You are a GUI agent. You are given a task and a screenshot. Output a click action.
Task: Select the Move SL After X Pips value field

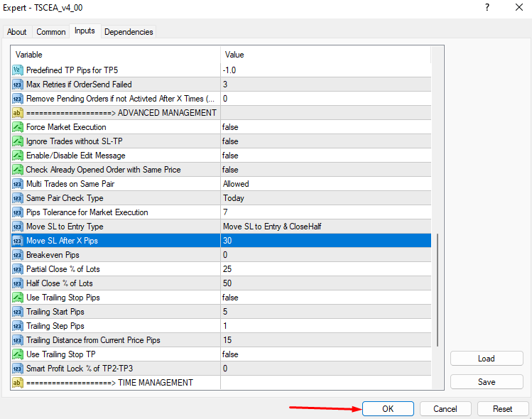[x=325, y=241]
